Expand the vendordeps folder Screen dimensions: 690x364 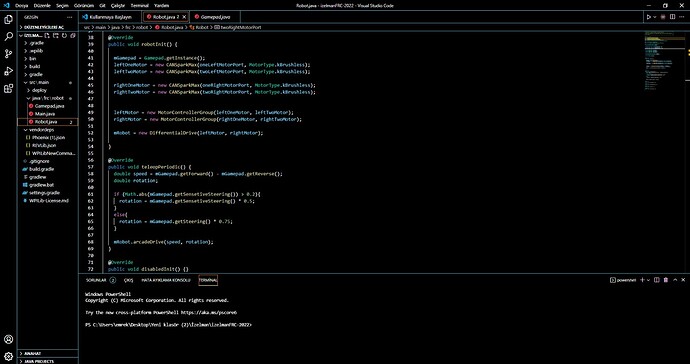[x=41, y=130]
